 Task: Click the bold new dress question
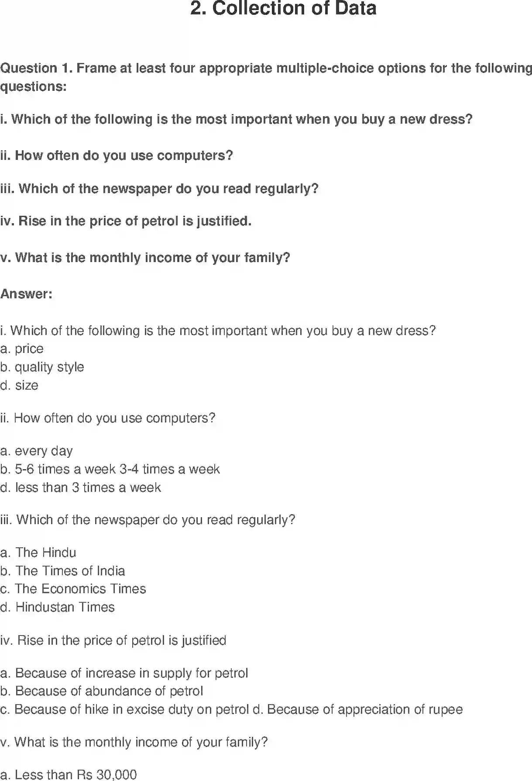point(236,119)
